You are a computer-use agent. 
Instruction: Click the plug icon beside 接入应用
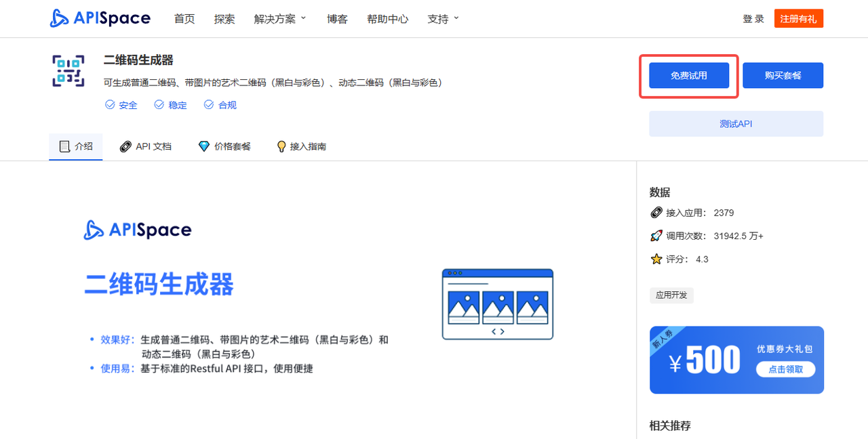(655, 212)
